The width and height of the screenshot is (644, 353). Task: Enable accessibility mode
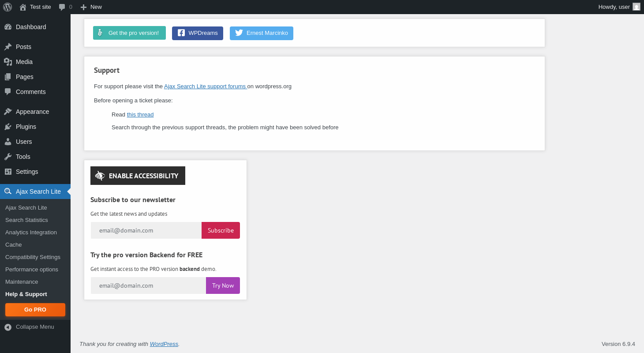[138, 176]
